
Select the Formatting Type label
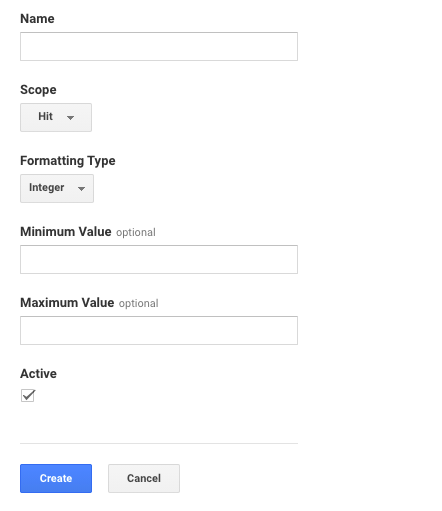68,161
